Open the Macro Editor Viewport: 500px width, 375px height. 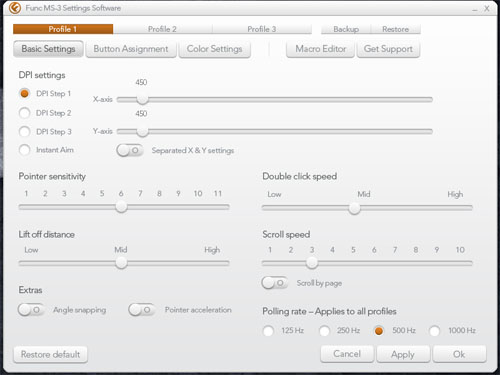point(320,49)
